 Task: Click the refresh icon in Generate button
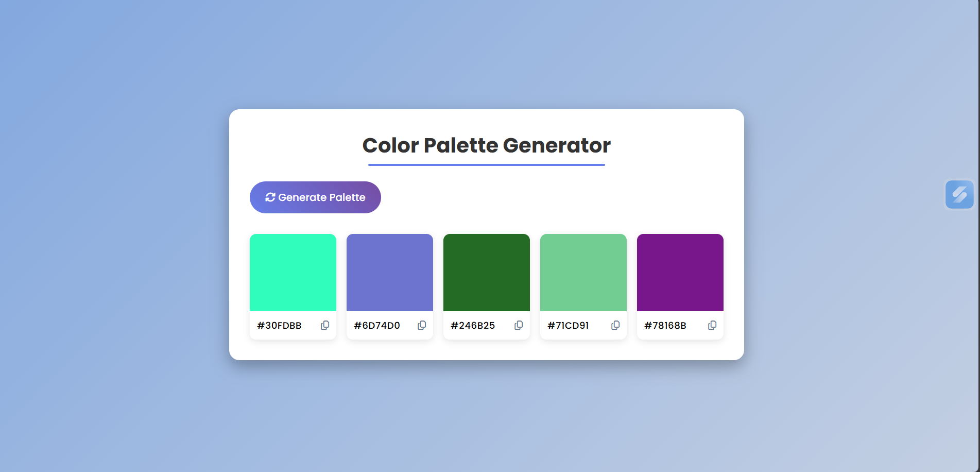[x=270, y=197]
